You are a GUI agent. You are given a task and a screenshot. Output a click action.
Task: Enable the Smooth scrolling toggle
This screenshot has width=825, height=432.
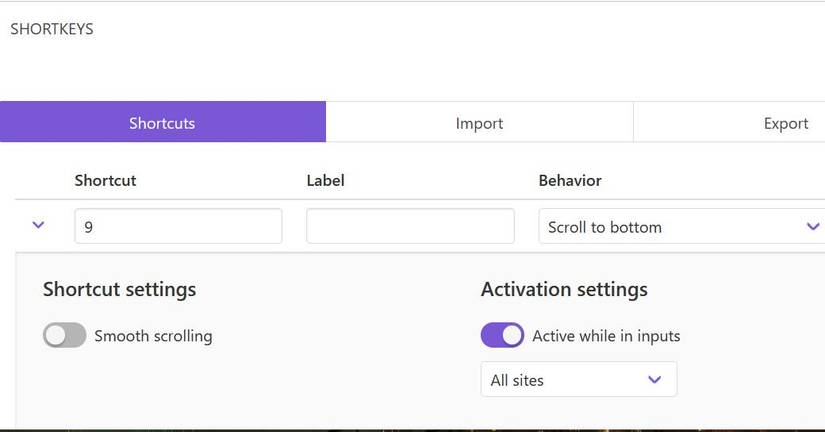click(65, 336)
